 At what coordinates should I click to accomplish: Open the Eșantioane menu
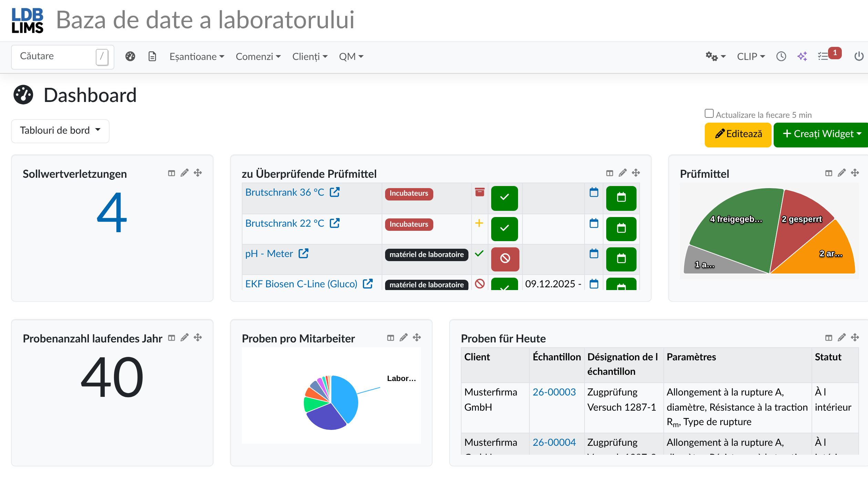pyautogui.click(x=197, y=56)
